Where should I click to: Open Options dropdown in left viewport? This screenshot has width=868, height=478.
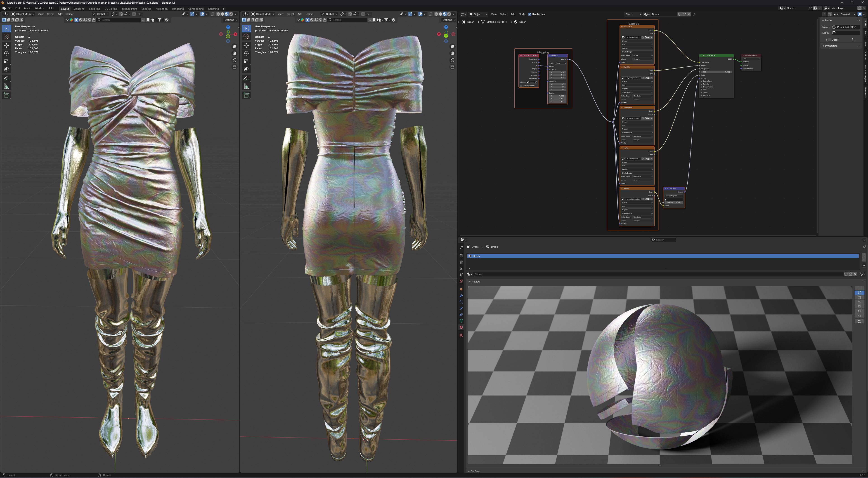click(231, 20)
